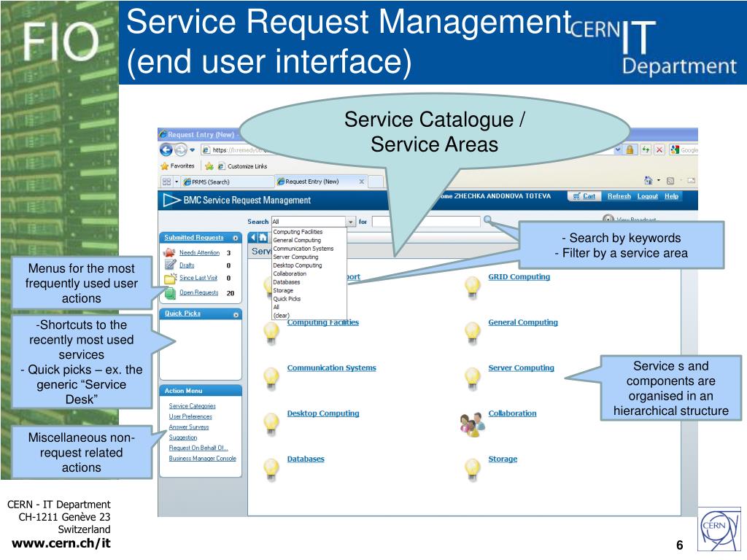
Task: Open the Help link
Action: coord(671,196)
